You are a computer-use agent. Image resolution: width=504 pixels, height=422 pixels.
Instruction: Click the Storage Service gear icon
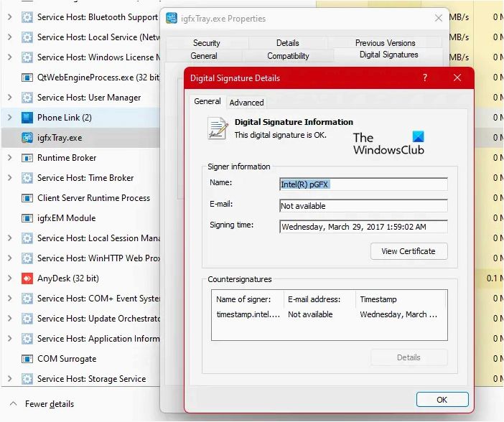(27, 379)
